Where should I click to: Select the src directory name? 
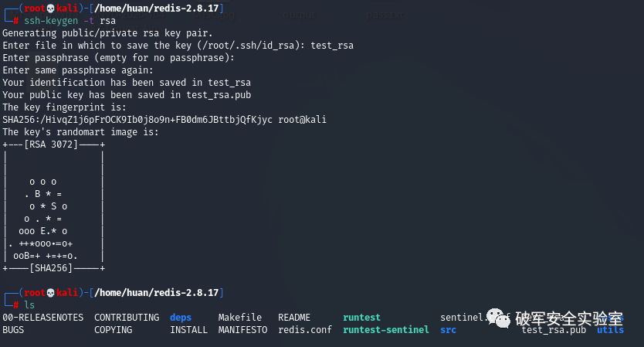click(x=448, y=330)
